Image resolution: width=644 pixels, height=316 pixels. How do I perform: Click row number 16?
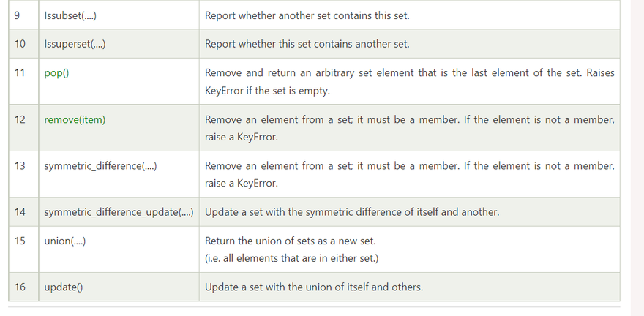click(x=20, y=287)
